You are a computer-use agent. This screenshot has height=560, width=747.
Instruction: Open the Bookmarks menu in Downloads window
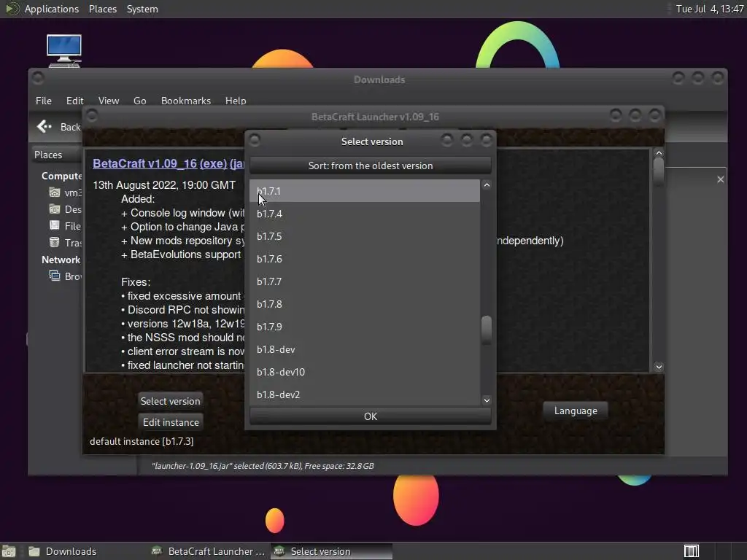coord(186,101)
